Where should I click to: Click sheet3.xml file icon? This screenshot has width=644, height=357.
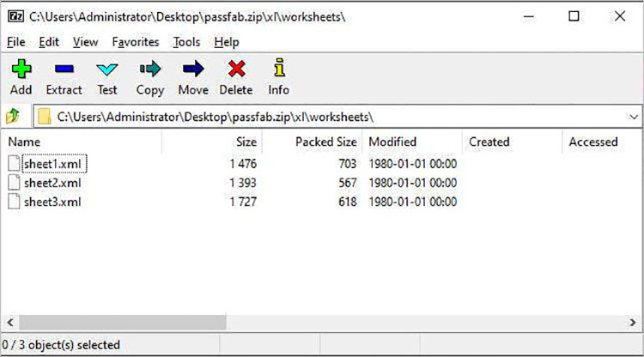tap(14, 201)
